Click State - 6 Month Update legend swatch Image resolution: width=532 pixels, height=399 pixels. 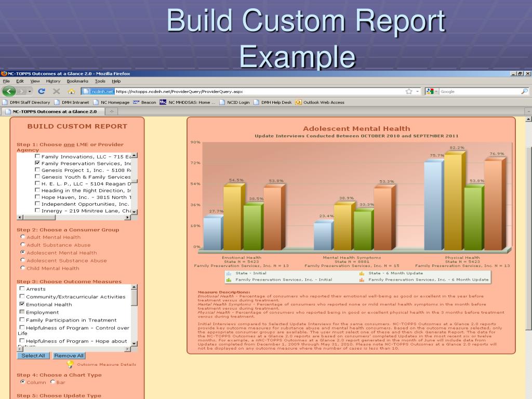pyautogui.click(x=362, y=273)
